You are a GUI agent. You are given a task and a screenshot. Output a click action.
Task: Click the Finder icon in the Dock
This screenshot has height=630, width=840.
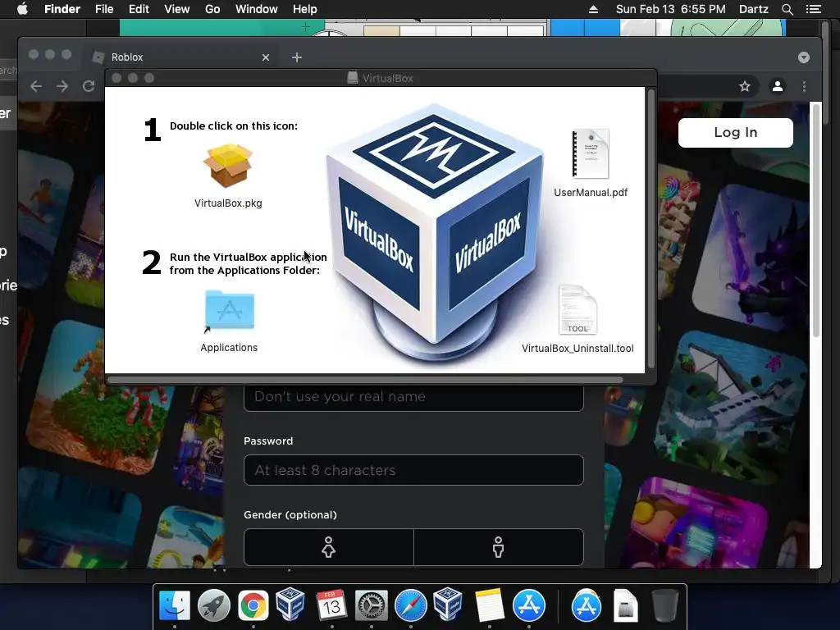coord(175,605)
